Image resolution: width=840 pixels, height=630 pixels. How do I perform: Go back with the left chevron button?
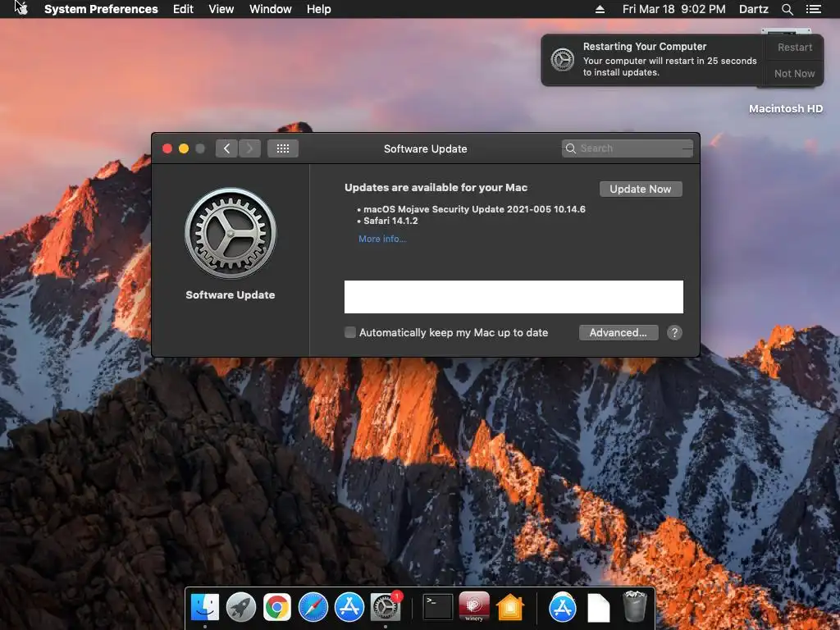coord(226,148)
